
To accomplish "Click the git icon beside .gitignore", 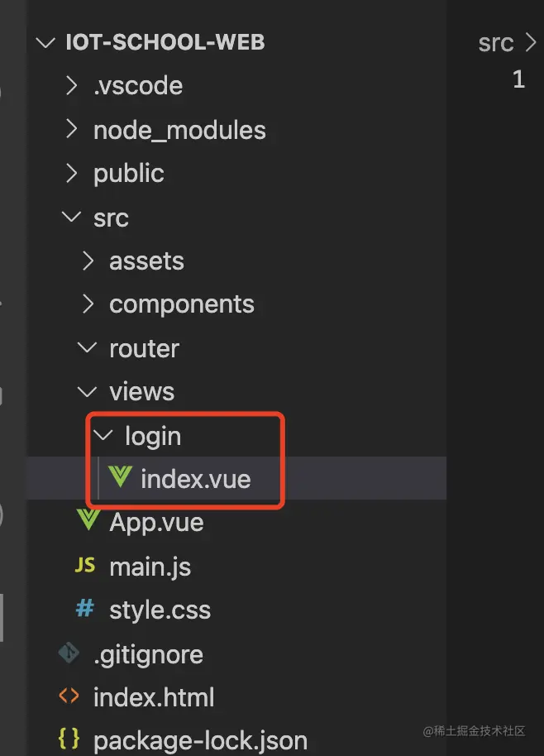I will pos(69,653).
